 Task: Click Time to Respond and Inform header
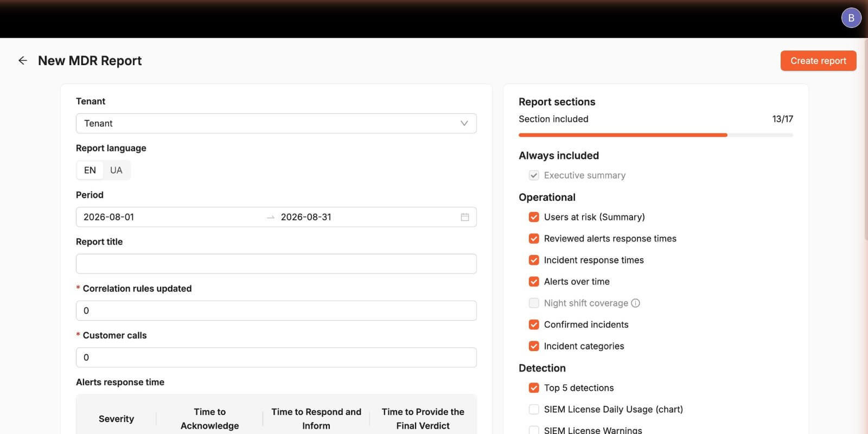tap(316, 419)
